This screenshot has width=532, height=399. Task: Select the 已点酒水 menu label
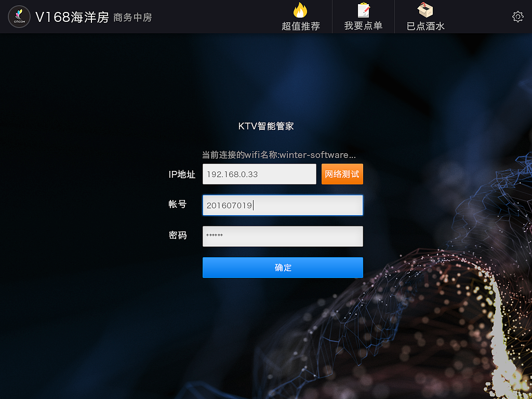tap(425, 25)
